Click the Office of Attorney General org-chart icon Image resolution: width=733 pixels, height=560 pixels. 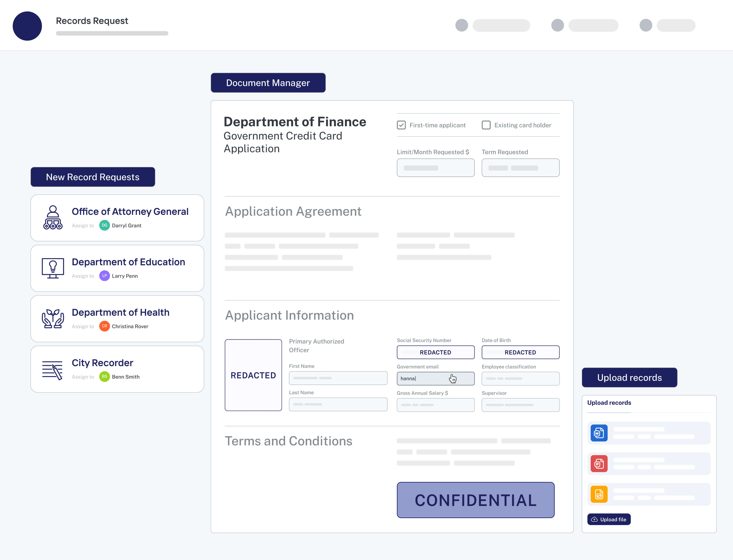click(53, 217)
